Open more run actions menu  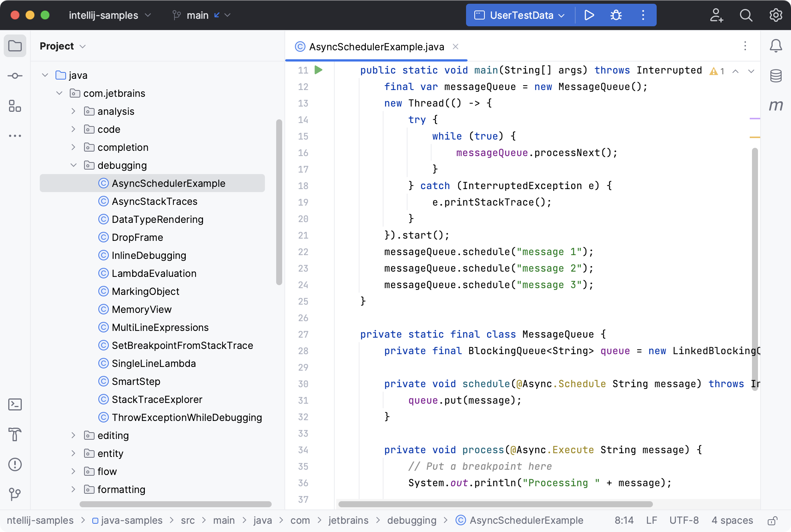coord(643,15)
